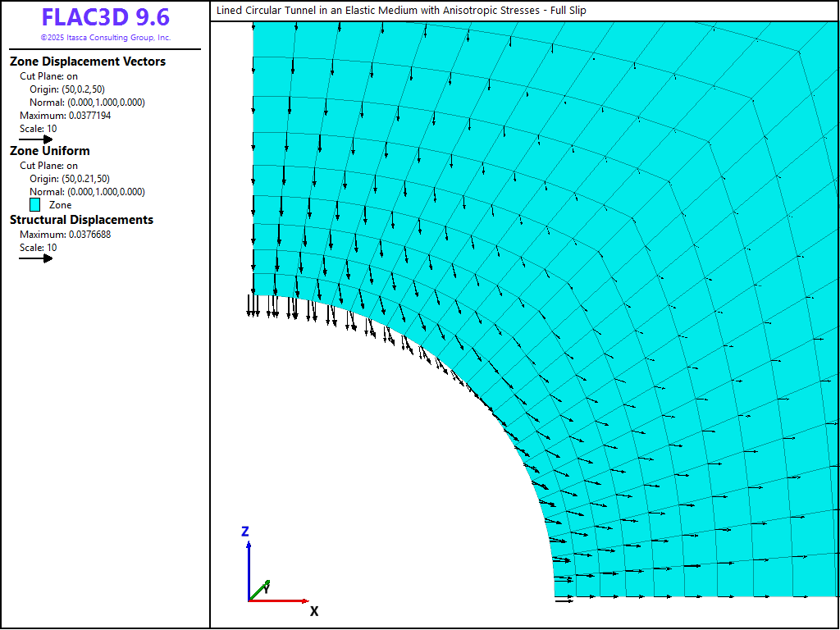Viewport: 840px width, 630px height.
Task: Click the plot title about Lined Circular Tunnel
Action: (x=401, y=11)
